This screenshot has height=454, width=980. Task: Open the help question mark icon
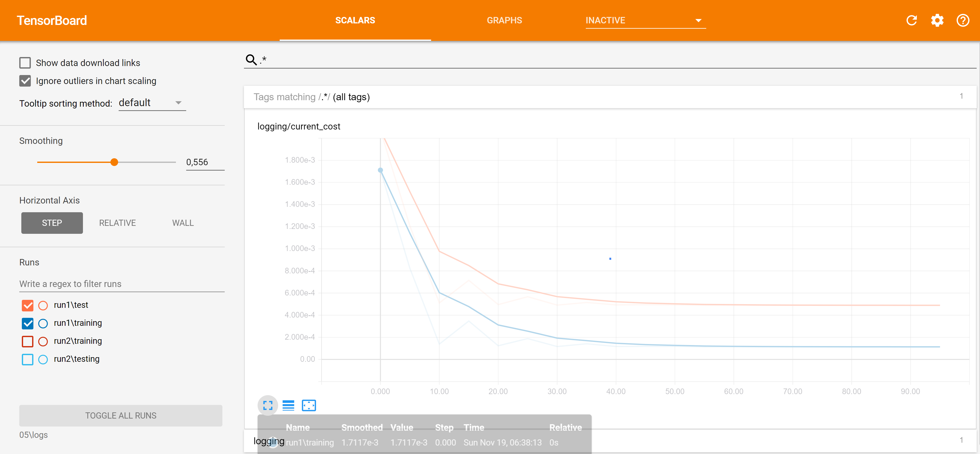(963, 20)
